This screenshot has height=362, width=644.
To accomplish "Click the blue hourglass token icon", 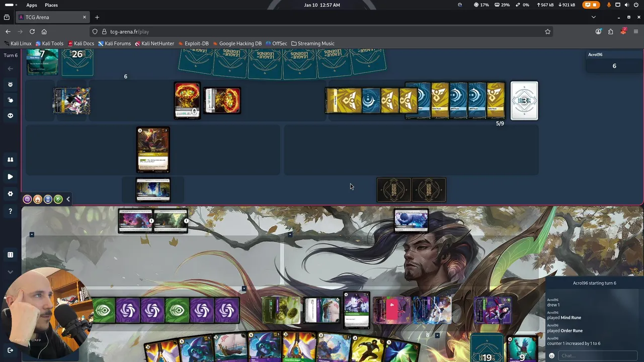I will coord(48,199).
